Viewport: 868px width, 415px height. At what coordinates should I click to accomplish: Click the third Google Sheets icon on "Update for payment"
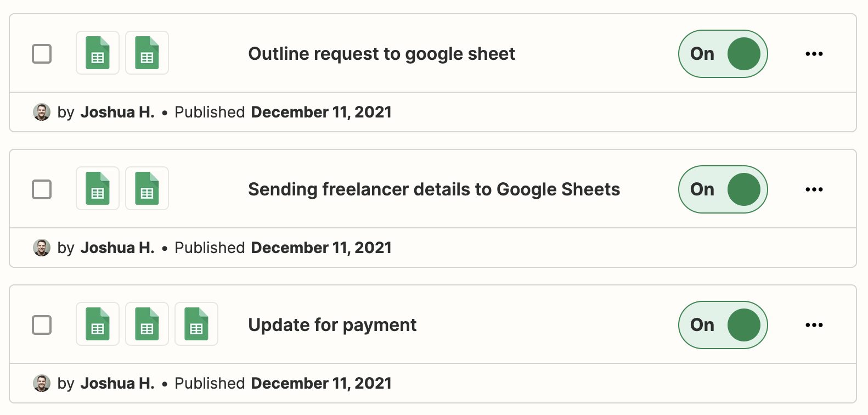[x=196, y=324]
